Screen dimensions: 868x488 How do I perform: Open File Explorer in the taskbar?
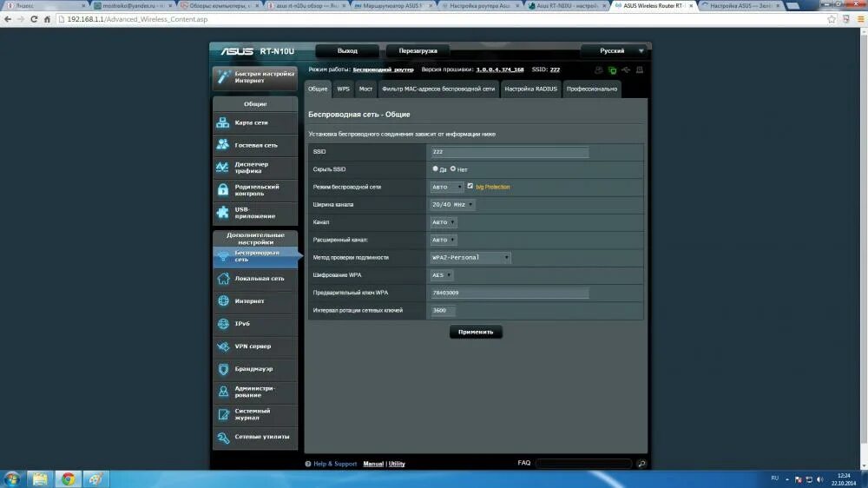(x=40, y=479)
